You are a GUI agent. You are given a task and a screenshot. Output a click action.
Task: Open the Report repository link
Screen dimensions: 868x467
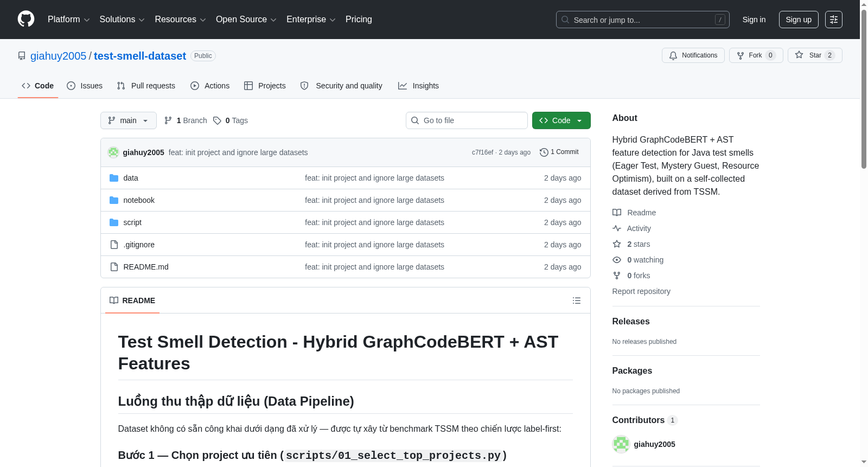pos(641,291)
